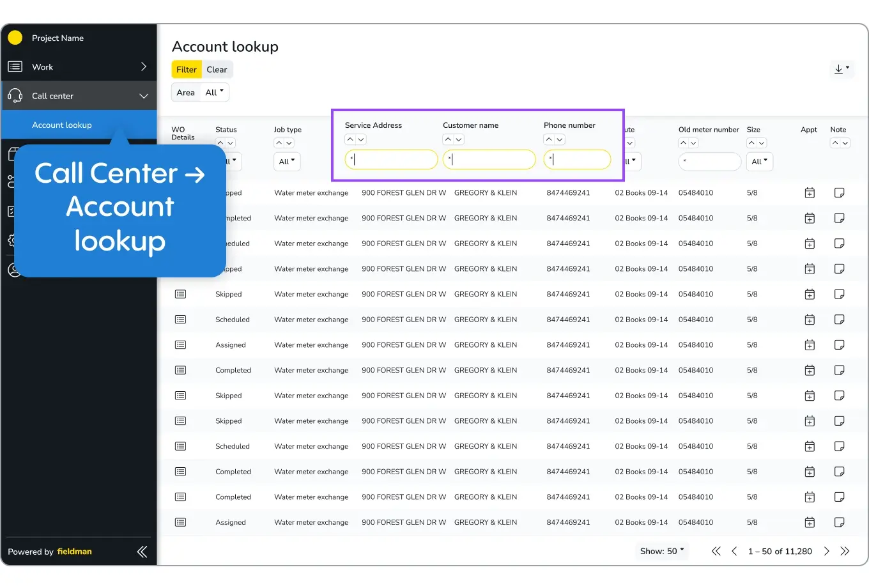Focus the Service Address filter field
Image resolution: width=869 pixels, height=588 pixels.
(x=391, y=159)
